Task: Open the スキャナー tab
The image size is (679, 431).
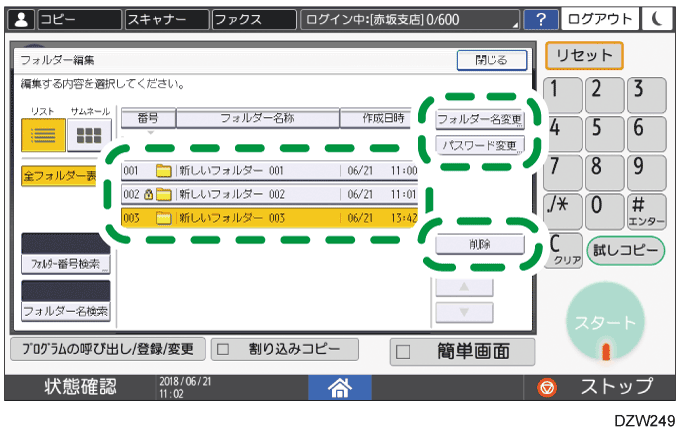Action: click(x=167, y=19)
